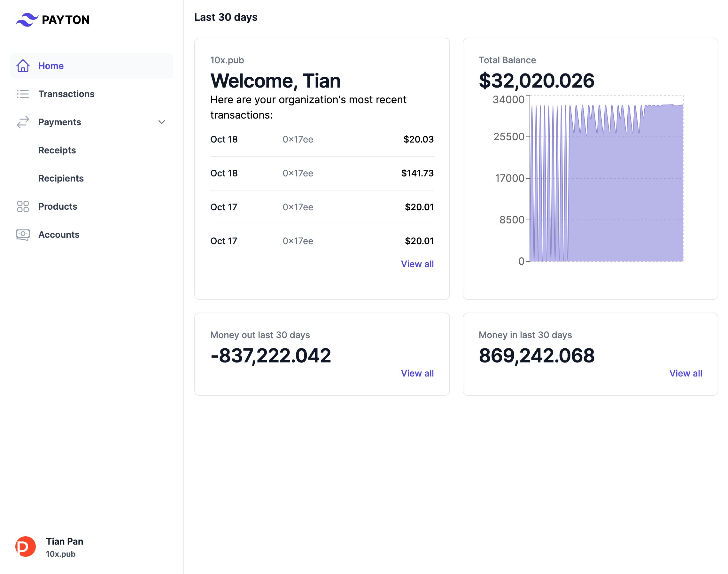Navigate to Products page
This screenshot has height=574, width=728.
92,207
